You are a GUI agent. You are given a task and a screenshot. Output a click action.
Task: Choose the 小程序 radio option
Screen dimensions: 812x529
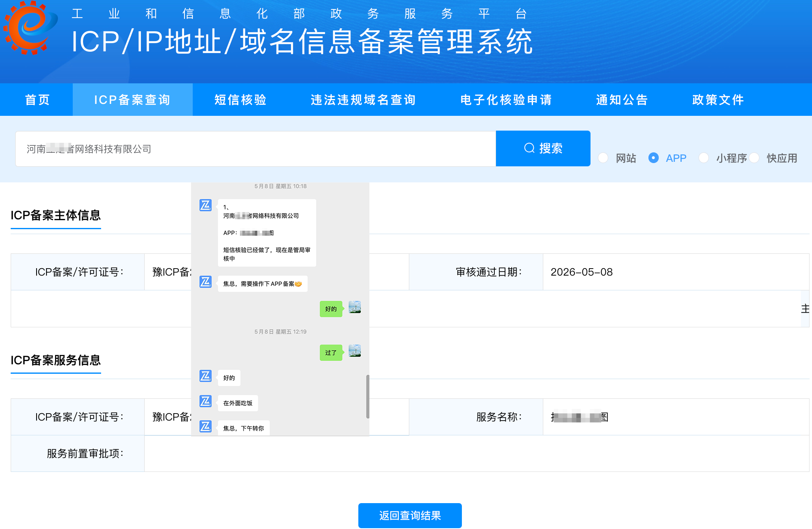(704, 158)
